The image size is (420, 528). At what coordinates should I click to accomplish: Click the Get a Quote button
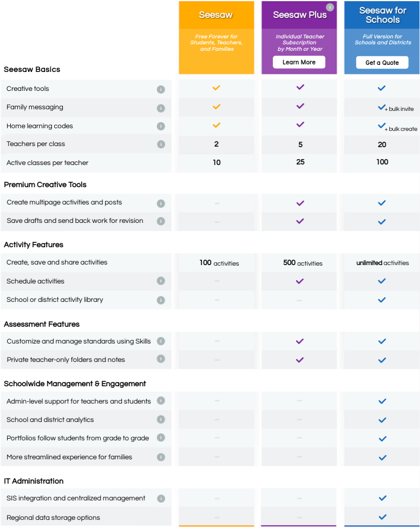click(382, 63)
